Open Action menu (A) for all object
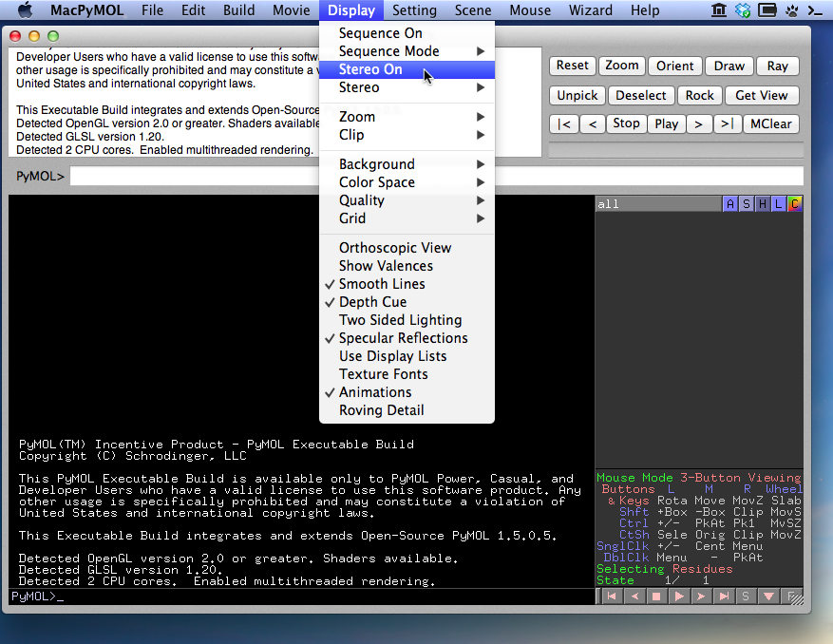833x644 pixels. pos(730,203)
